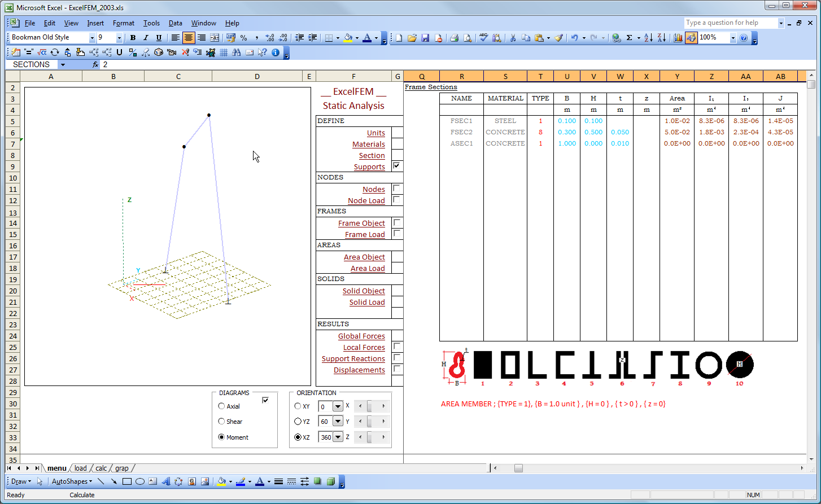821x504 pixels.
Task: Toggle the Diagrams checkbox
Action: click(x=265, y=400)
